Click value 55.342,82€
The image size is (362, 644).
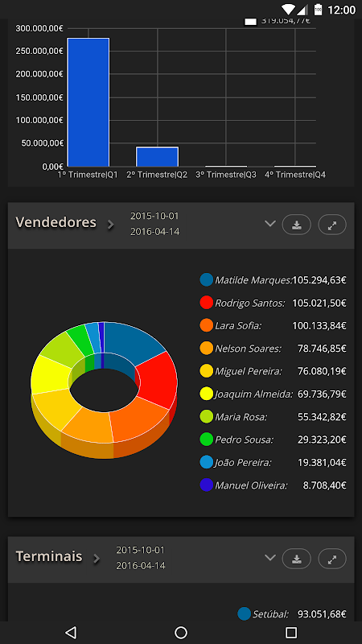(x=323, y=417)
